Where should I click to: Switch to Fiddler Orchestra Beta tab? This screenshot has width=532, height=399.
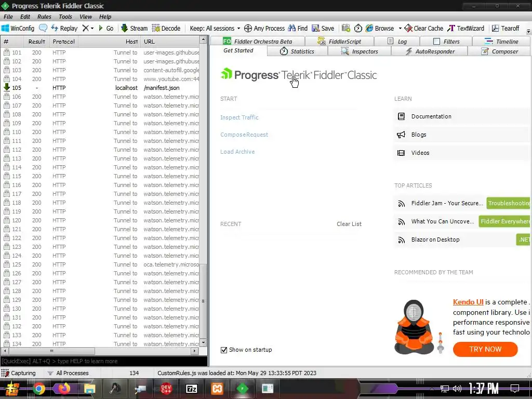pyautogui.click(x=258, y=41)
